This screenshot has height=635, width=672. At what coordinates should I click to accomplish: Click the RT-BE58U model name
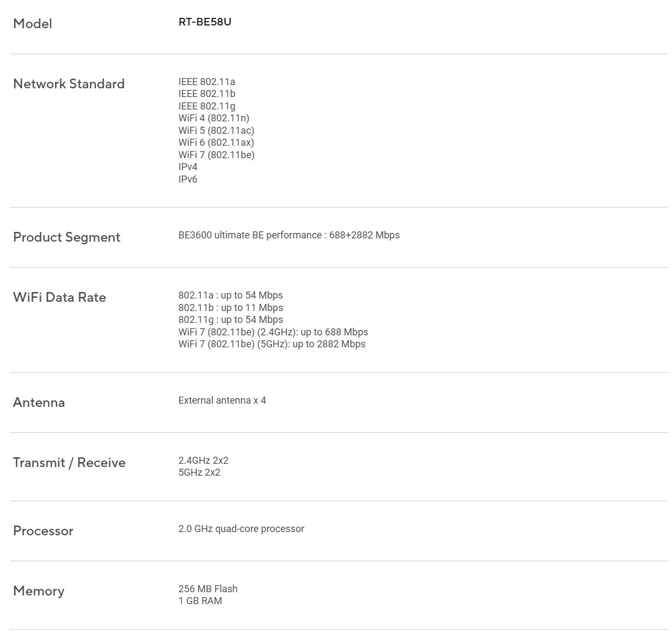[x=205, y=22]
